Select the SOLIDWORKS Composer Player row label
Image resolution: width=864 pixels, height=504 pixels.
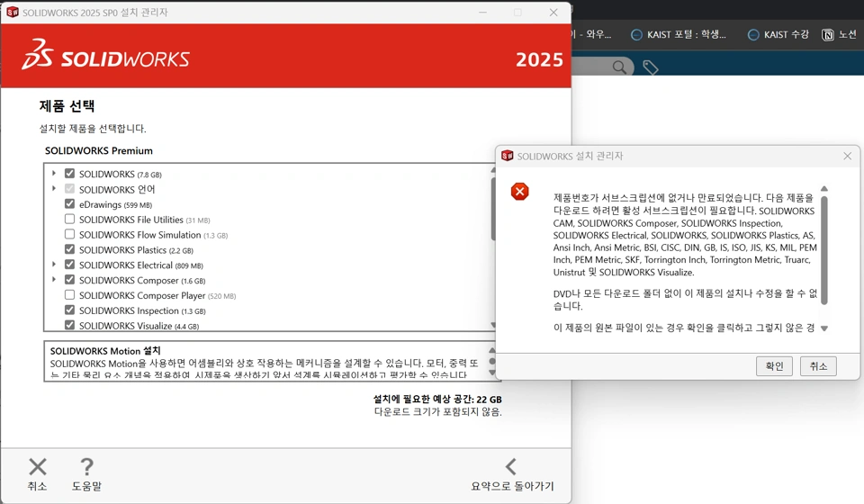tap(157, 295)
